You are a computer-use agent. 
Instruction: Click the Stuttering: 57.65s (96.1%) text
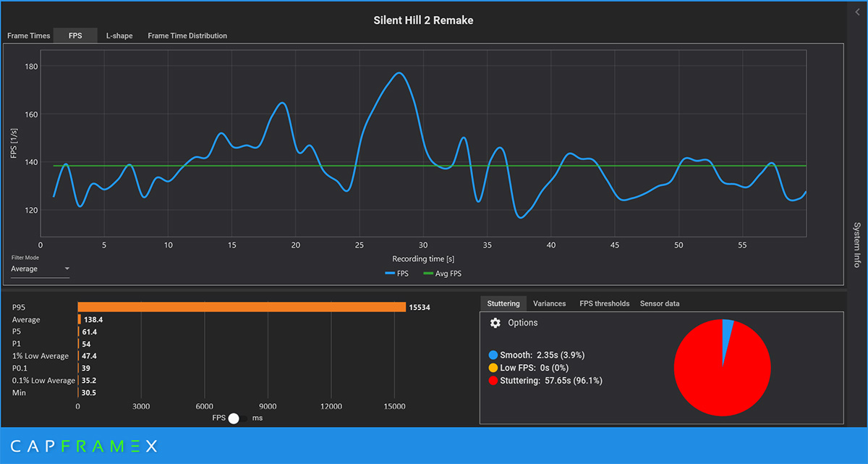(x=551, y=380)
